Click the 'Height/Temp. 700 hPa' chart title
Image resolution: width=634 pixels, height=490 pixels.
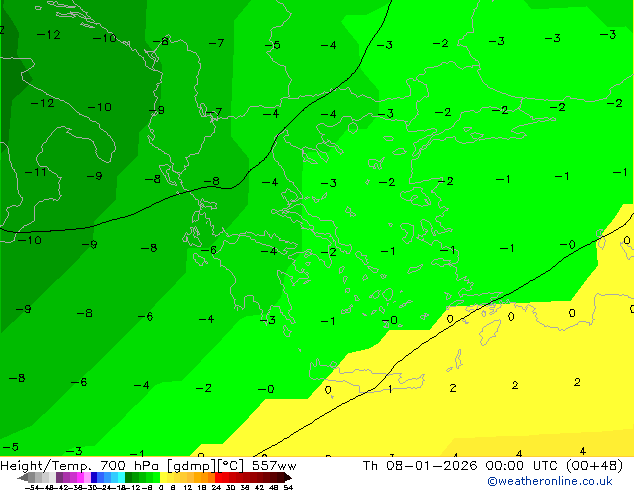(81, 466)
